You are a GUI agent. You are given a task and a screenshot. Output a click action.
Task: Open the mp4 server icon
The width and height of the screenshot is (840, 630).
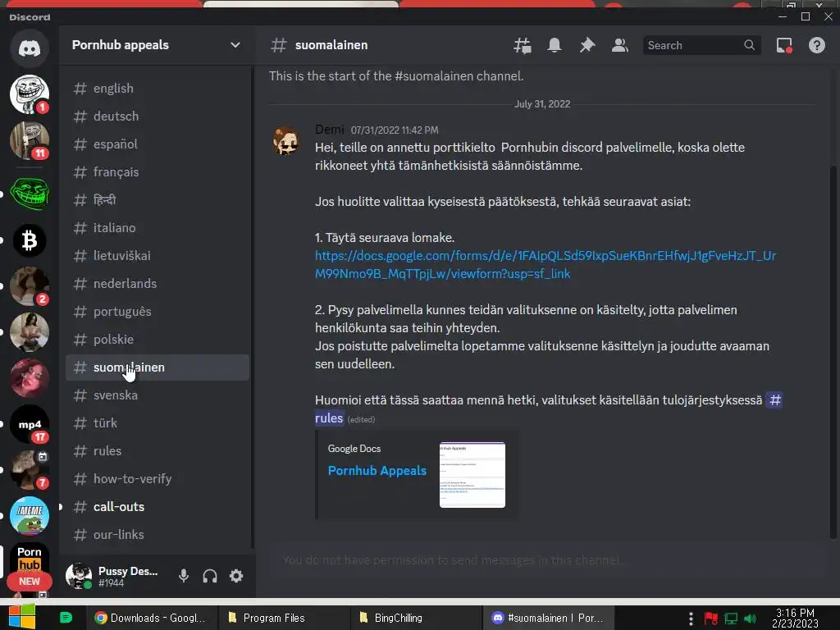30,424
